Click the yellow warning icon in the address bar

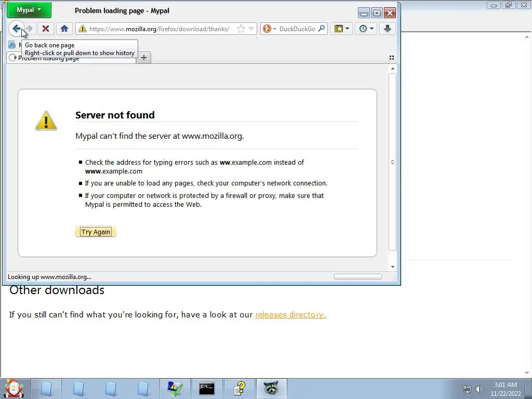pyautogui.click(x=83, y=29)
